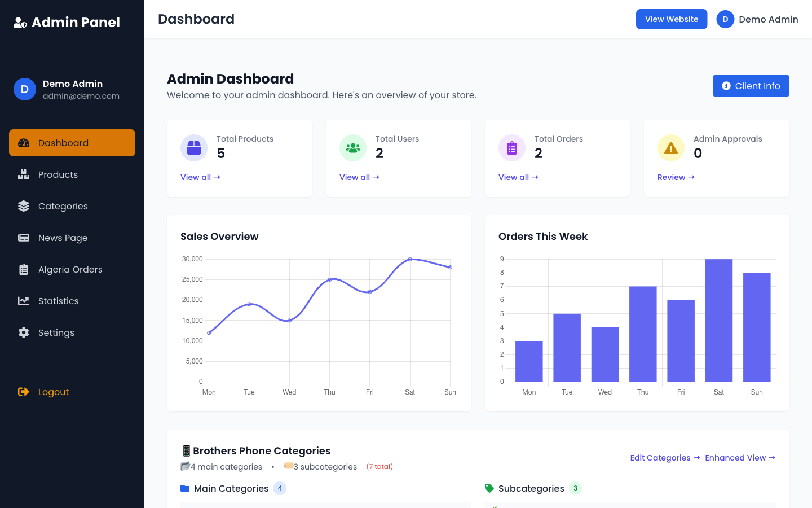The width and height of the screenshot is (812, 508).
Task: Open Client Info panel
Action: (x=751, y=86)
